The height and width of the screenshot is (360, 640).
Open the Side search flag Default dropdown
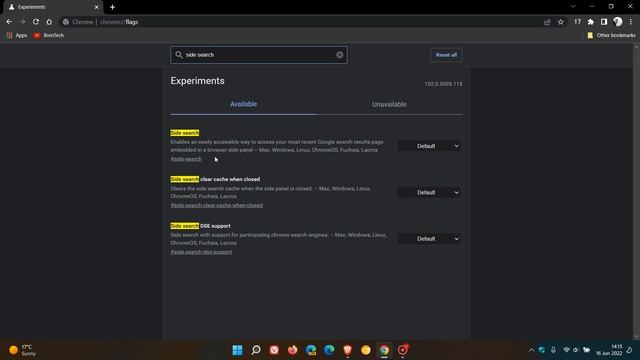point(429,146)
